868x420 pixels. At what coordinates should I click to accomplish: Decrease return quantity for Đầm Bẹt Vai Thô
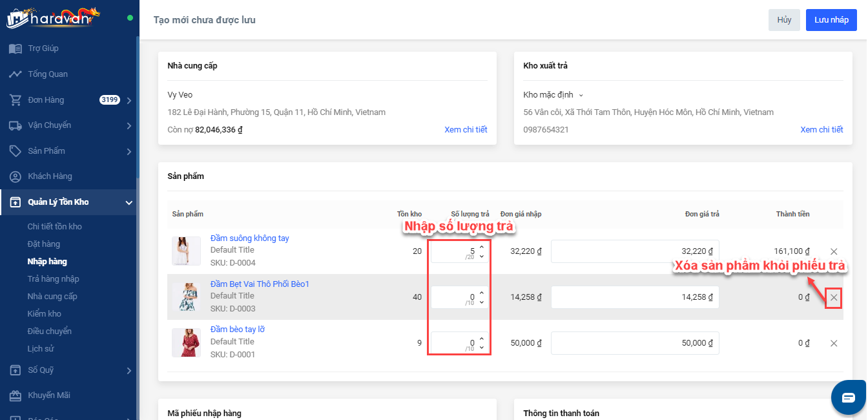482,302
